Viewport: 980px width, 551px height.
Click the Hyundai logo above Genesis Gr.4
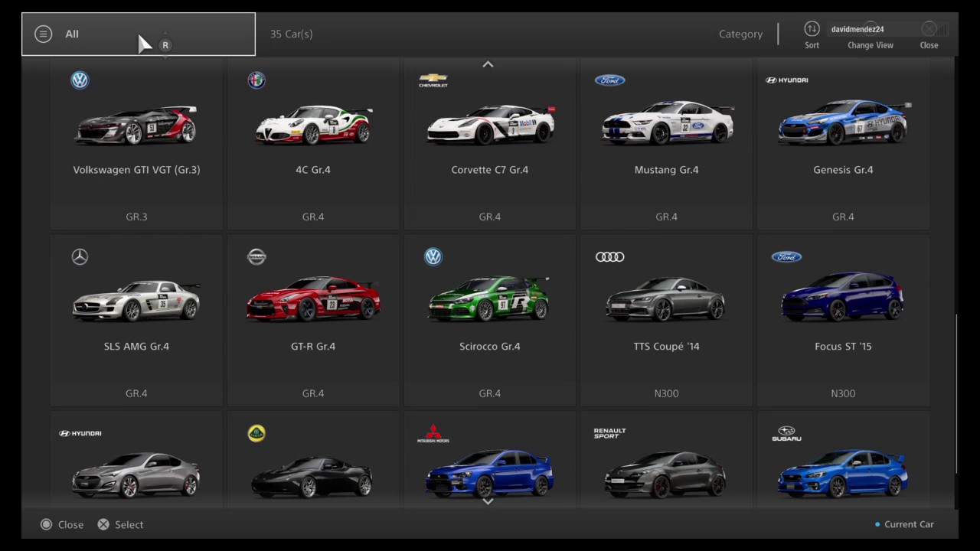click(786, 80)
